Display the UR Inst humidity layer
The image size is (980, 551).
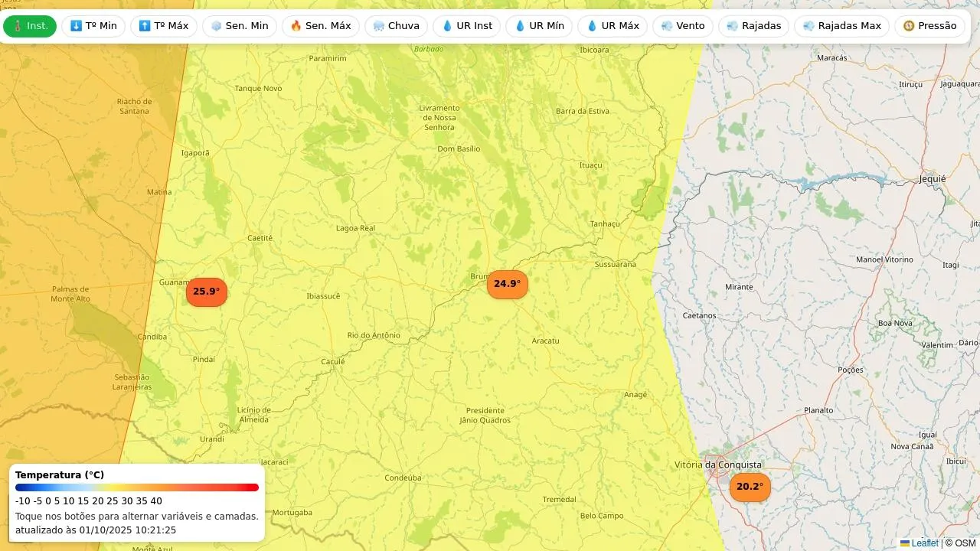pos(467,26)
